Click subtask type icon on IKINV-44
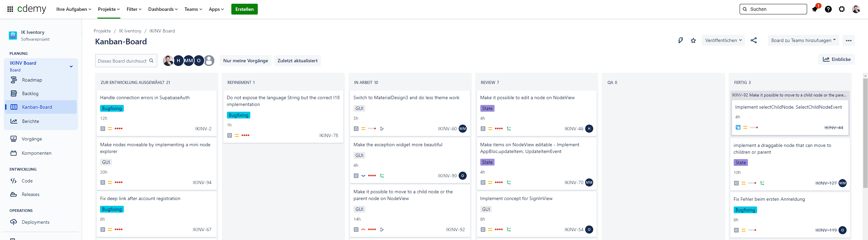This screenshot has width=868, height=240. [x=738, y=127]
